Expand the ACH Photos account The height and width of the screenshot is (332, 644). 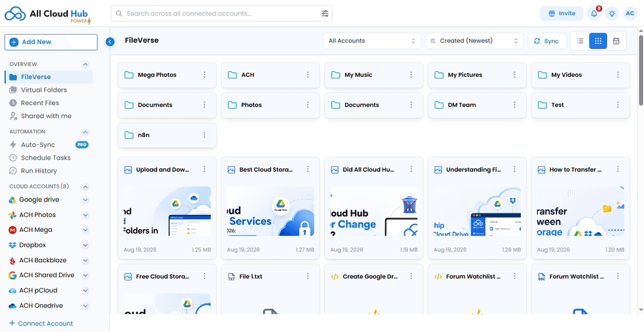(85, 215)
